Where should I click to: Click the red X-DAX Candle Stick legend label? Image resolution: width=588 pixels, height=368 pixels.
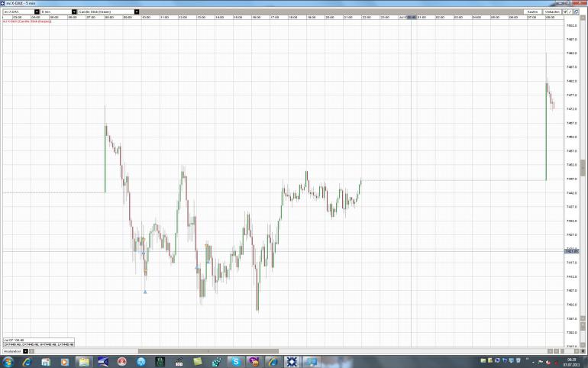pyautogui.click(x=27, y=21)
